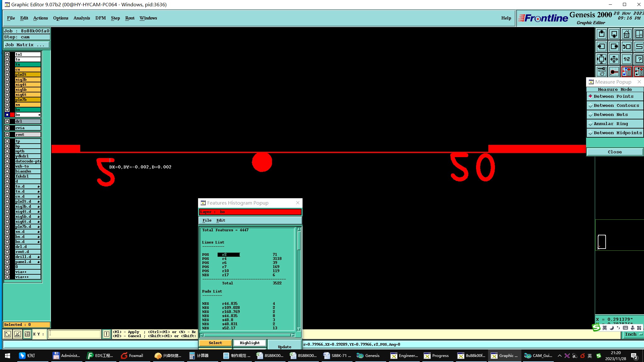Click the histogram vertical scrollbar down arrow
The width and height of the screenshot is (644, 362).
coord(299,329)
